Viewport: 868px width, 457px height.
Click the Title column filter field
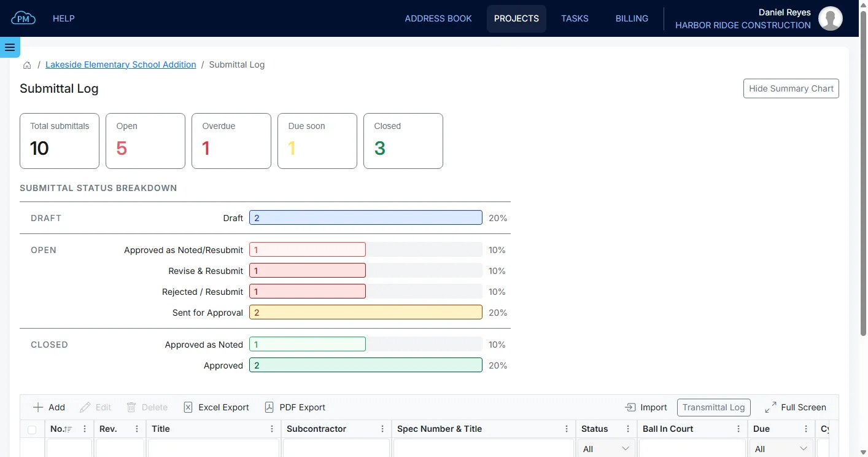(x=214, y=448)
